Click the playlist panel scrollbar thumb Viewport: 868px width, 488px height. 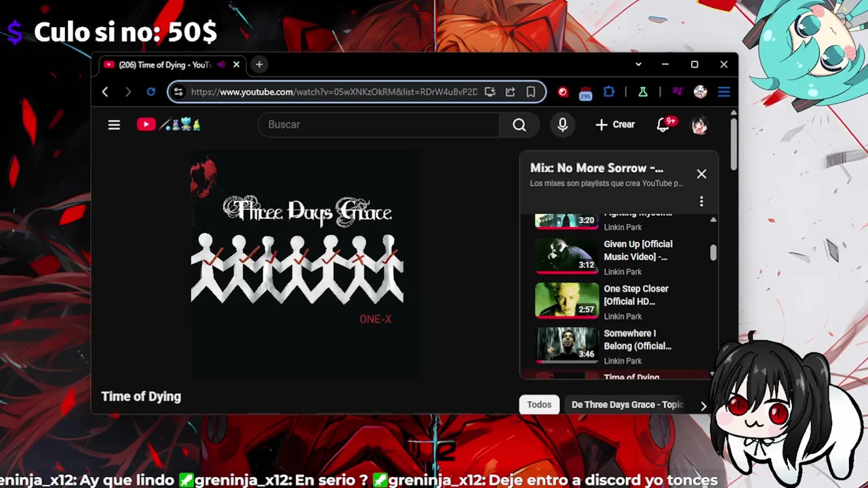(713, 252)
